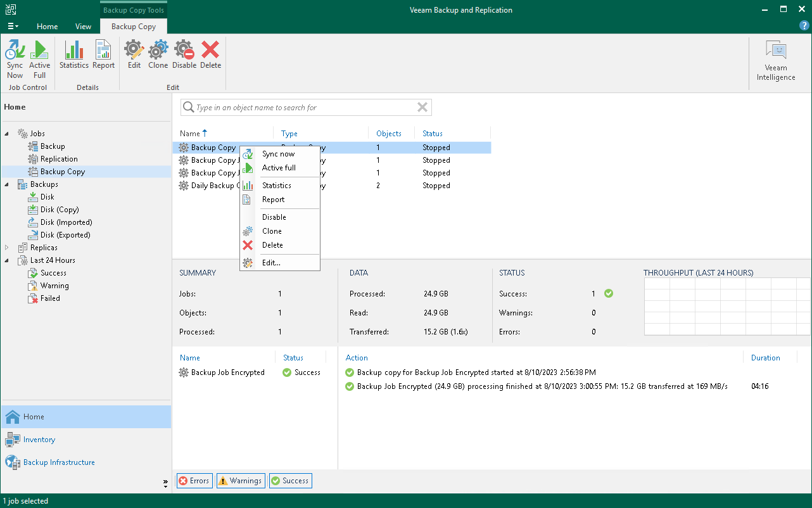Screen dimensions: 812x508
Task: Disable the job via ribbon button
Action: pos(184,55)
